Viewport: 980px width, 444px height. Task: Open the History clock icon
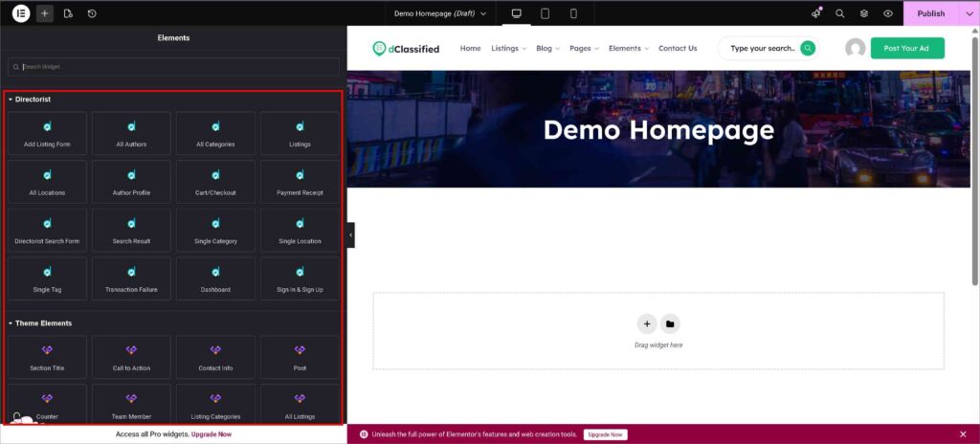(x=92, y=13)
